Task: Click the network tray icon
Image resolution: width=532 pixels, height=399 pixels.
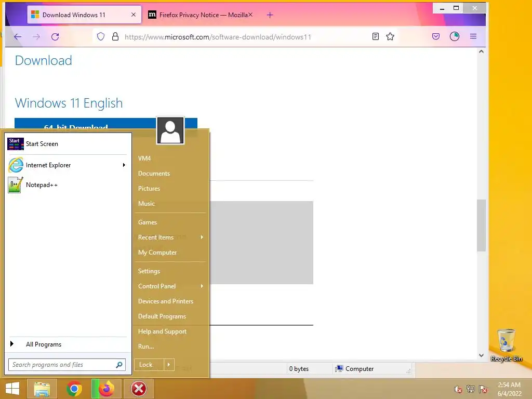Action: coord(470,389)
